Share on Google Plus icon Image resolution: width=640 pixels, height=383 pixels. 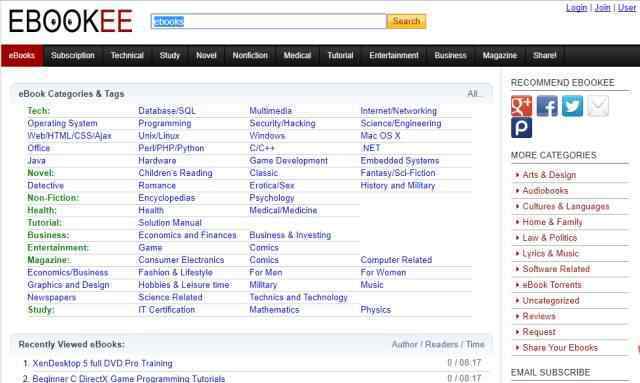(522, 106)
